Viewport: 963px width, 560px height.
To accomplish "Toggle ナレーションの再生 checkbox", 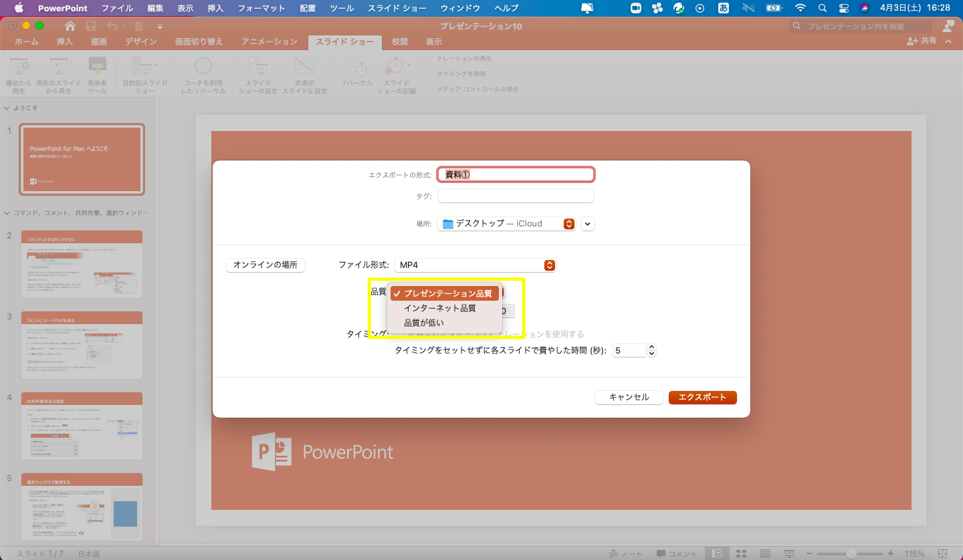I will (x=427, y=59).
